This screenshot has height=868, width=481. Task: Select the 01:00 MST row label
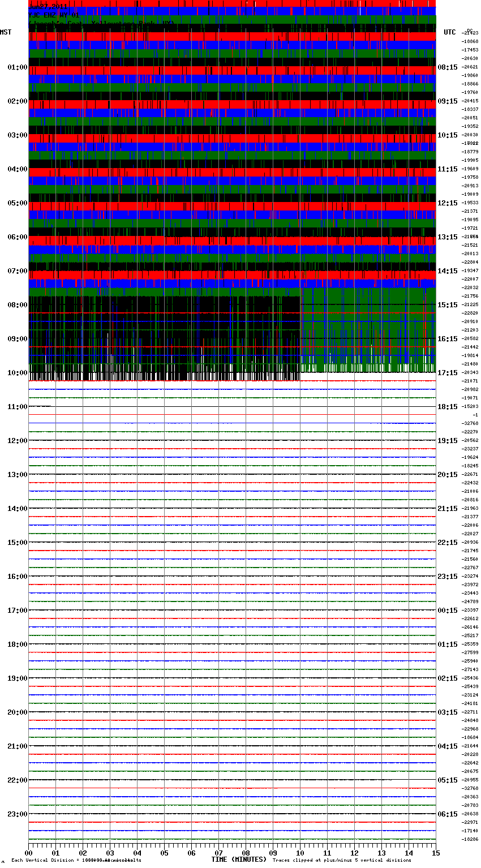[x=18, y=67]
